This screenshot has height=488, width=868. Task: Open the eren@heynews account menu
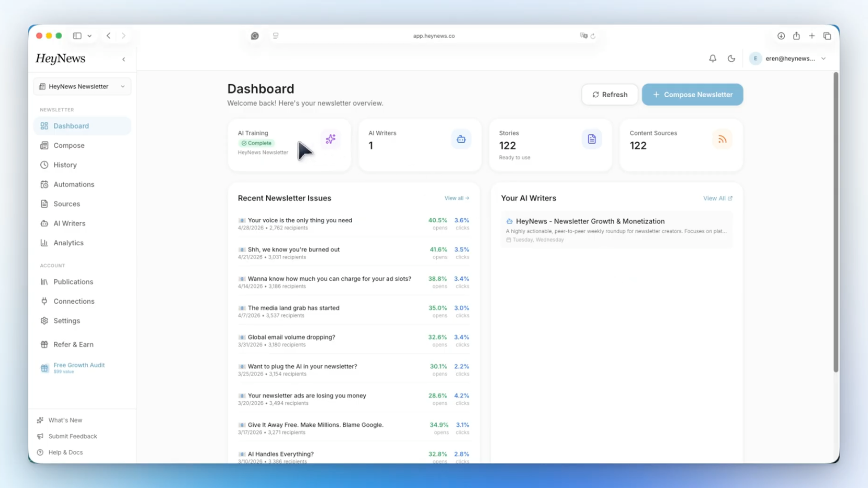pos(788,58)
